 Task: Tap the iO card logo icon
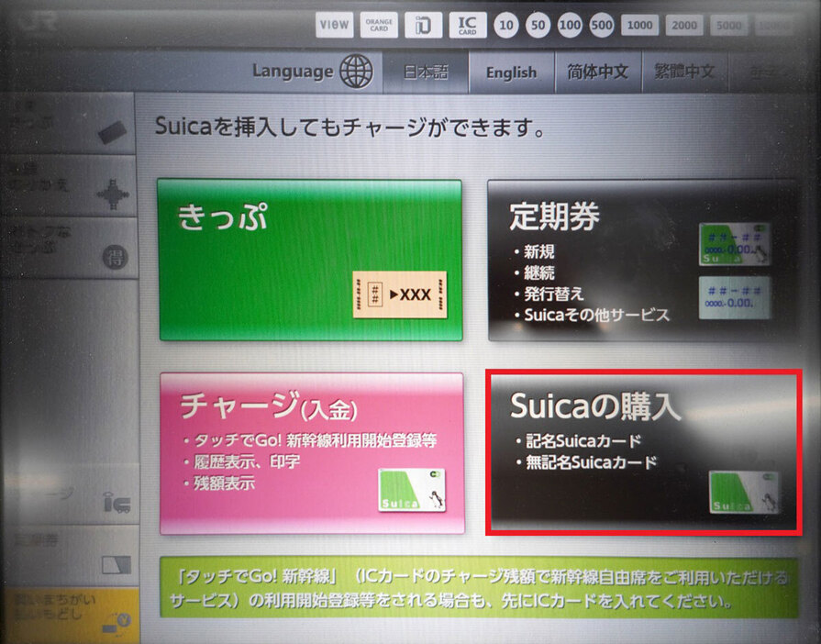pyautogui.click(x=423, y=25)
